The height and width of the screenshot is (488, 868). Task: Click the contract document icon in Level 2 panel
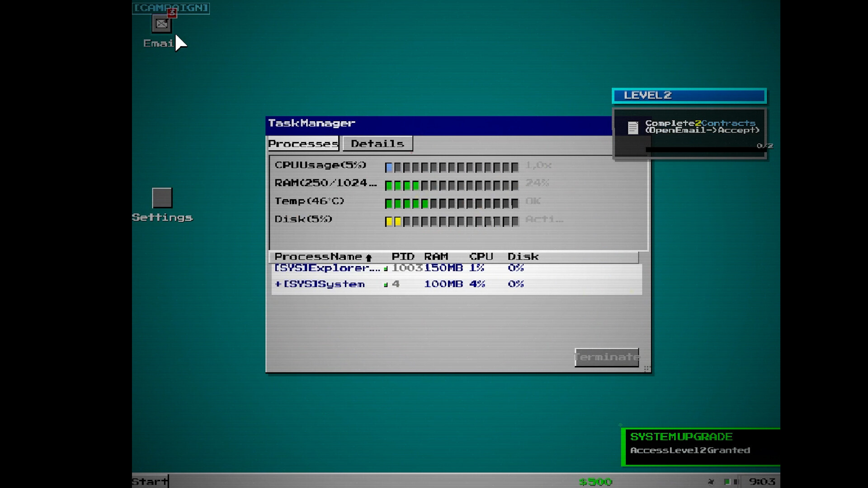(x=633, y=127)
